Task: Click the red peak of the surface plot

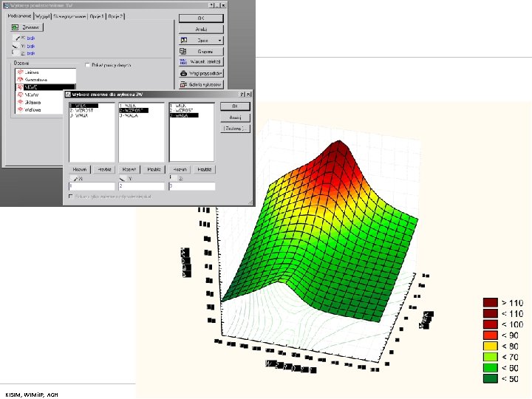Action: (338, 149)
